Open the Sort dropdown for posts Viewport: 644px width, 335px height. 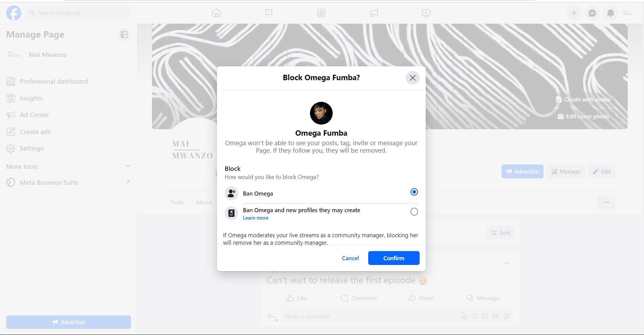coord(501,233)
